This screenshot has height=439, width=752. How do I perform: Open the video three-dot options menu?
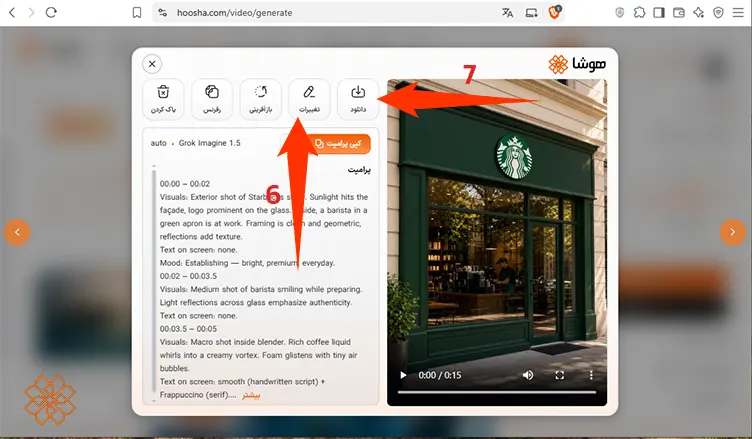coord(591,375)
